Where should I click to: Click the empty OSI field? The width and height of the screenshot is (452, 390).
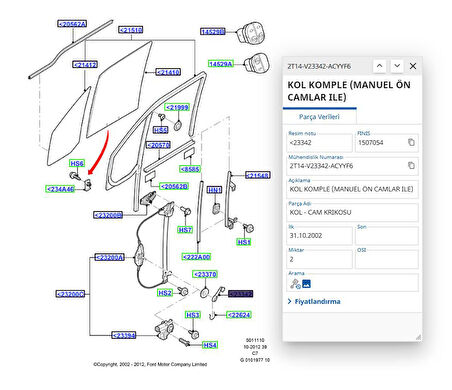387,259
